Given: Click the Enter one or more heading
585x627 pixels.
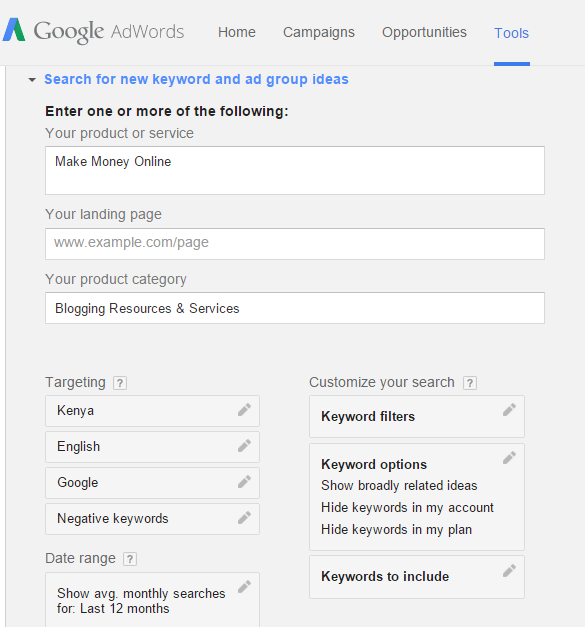Looking at the screenshot, I should pyautogui.click(x=167, y=111).
